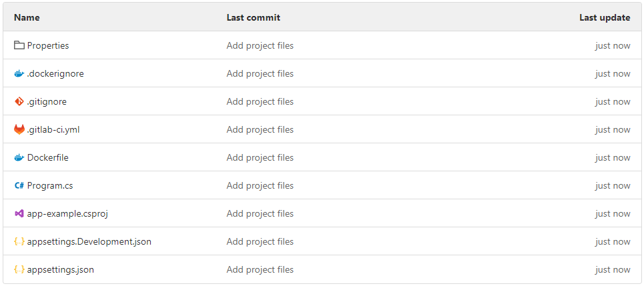Screen dimensions: 644x286
Task: Open the .gitignore file
Action: click(x=47, y=101)
